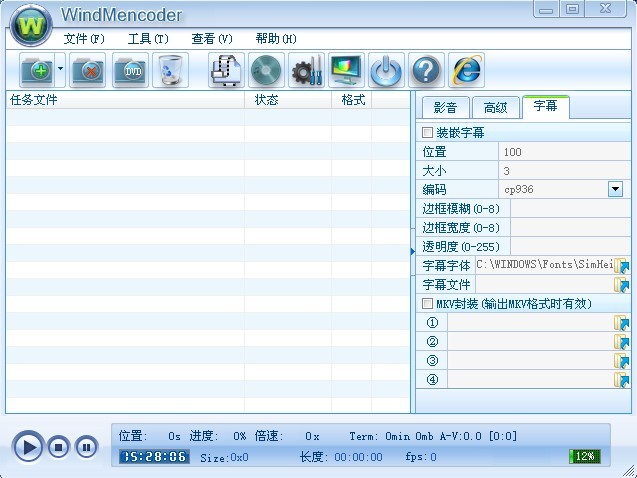Open the DVD folder import icon
This screenshot has width=637, height=478.
tap(130, 71)
